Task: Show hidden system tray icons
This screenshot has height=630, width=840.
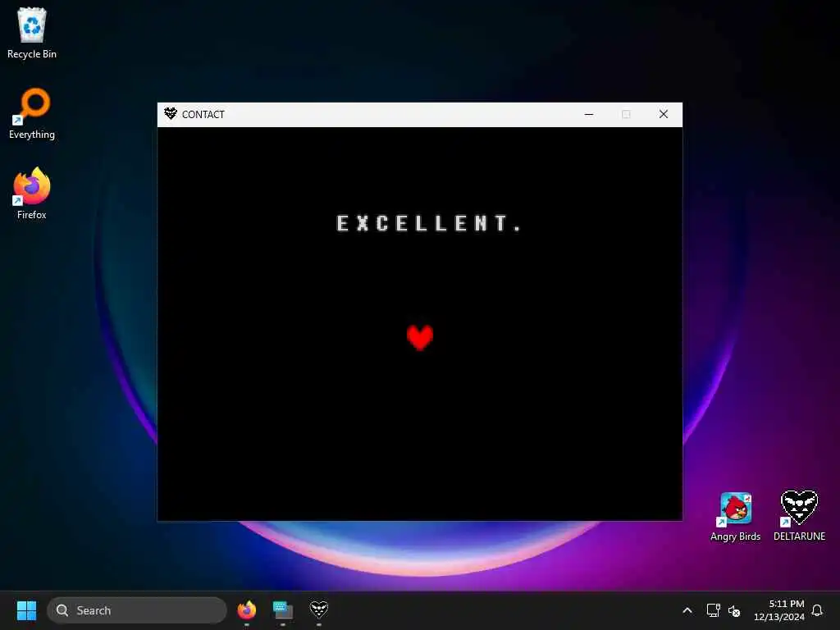Action: tap(687, 610)
